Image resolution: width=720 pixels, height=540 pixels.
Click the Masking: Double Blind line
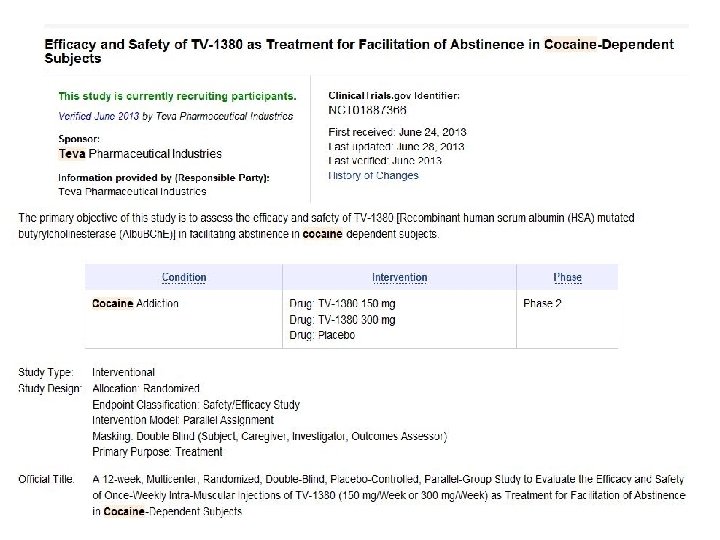coord(269,436)
